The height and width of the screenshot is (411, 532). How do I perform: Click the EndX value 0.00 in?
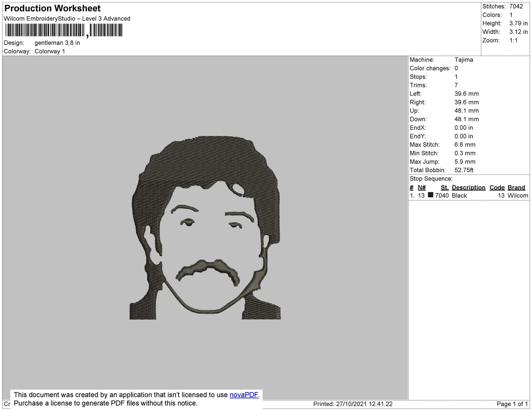[x=464, y=128]
